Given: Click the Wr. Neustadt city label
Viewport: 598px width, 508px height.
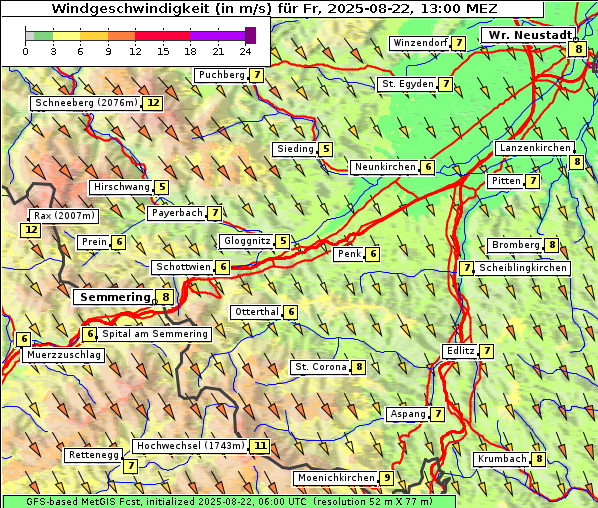Looking at the screenshot, I should [x=529, y=35].
